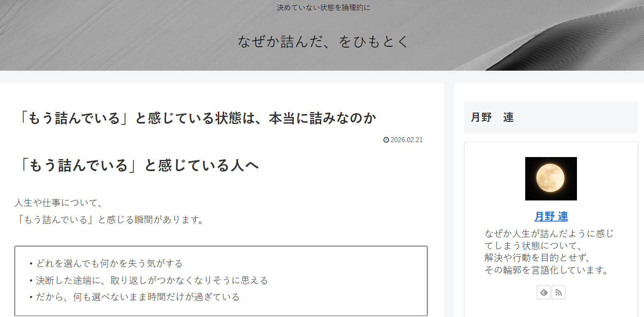The image size is (644, 317).
Task: Open the 月野 連 author profile link
Action: pyautogui.click(x=550, y=216)
